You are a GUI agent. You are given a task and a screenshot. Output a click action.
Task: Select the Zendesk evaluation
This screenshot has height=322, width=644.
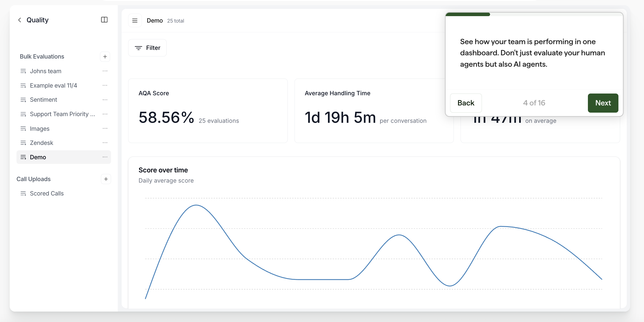tap(41, 143)
